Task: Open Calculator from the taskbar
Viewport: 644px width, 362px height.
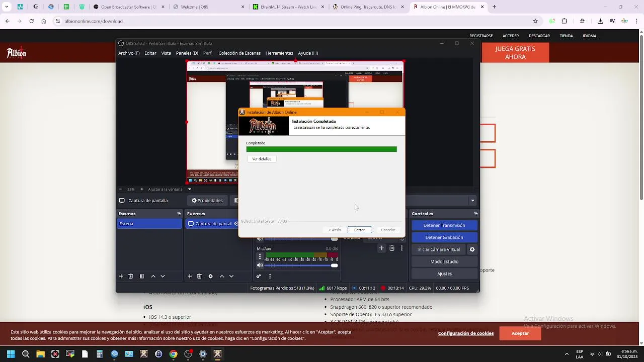Action: click(x=100, y=354)
